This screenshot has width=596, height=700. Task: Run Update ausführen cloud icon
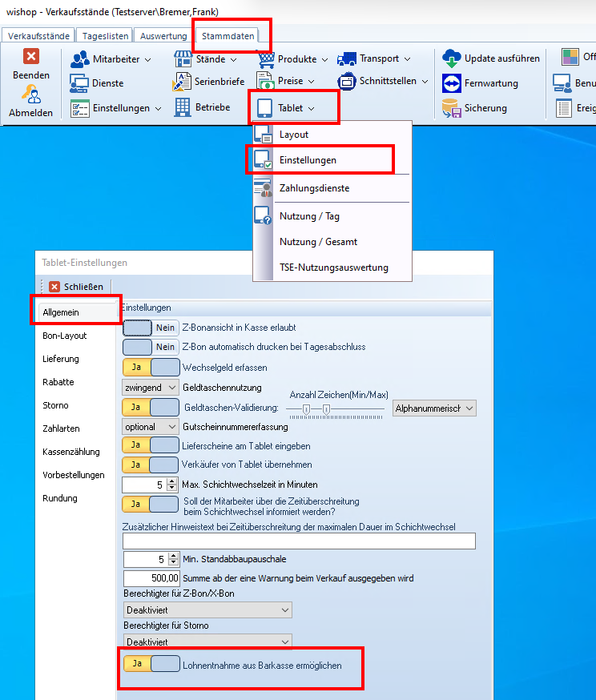pos(452,58)
